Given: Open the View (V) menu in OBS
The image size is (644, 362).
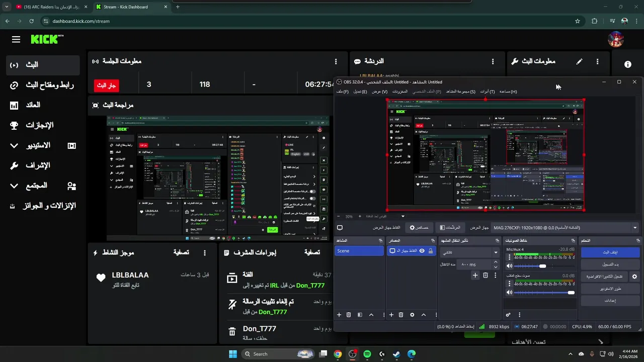Looking at the screenshot, I should [x=380, y=92].
